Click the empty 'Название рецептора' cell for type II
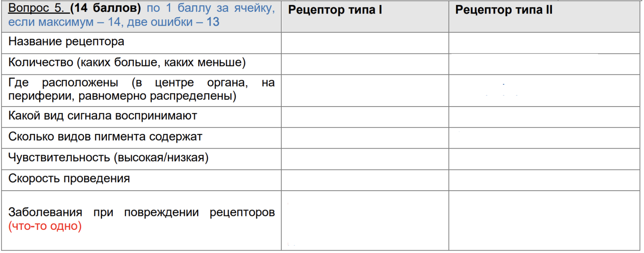 [x=544, y=43]
